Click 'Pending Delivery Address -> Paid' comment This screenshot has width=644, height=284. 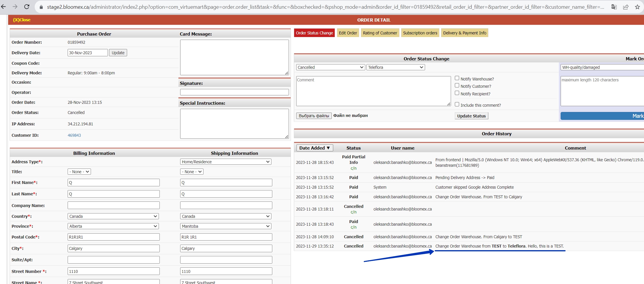tap(465, 178)
